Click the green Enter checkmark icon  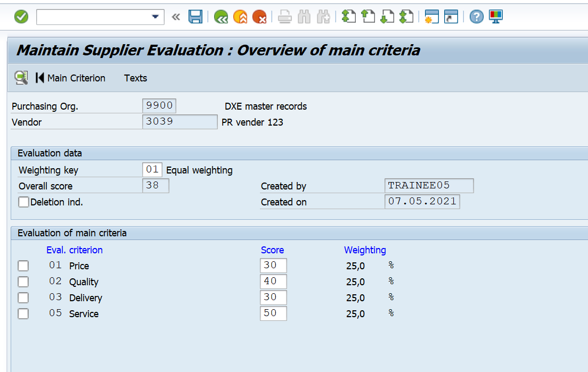[x=21, y=16]
